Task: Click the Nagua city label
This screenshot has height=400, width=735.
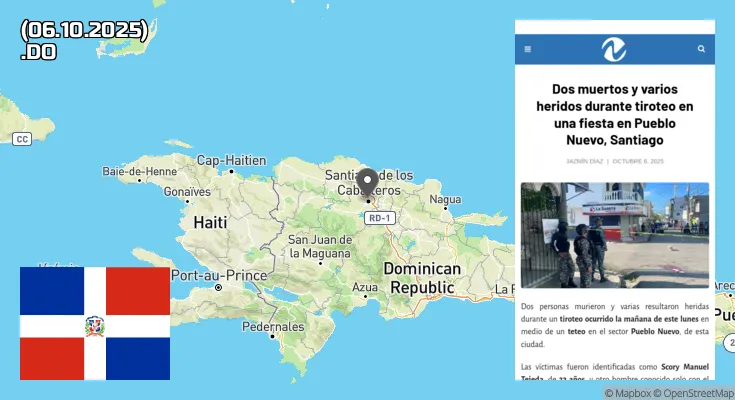Action: (x=445, y=199)
